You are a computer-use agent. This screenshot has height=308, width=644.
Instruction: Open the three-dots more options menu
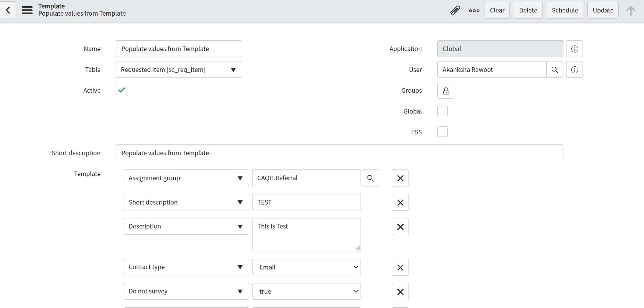pos(474,10)
